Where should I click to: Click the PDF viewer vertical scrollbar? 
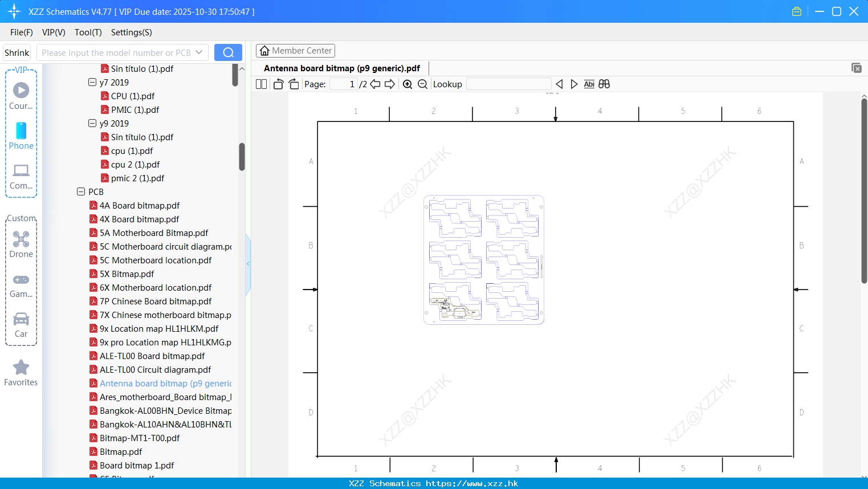click(864, 191)
